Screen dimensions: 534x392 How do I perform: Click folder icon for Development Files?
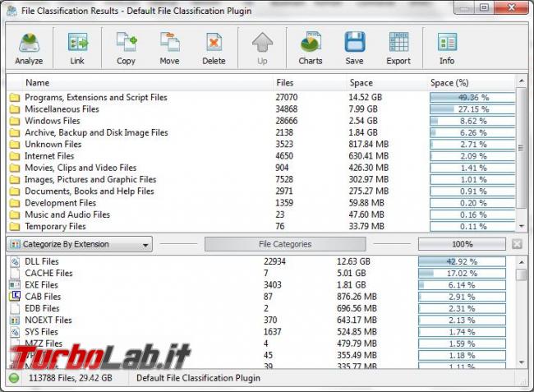click(15, 203)
